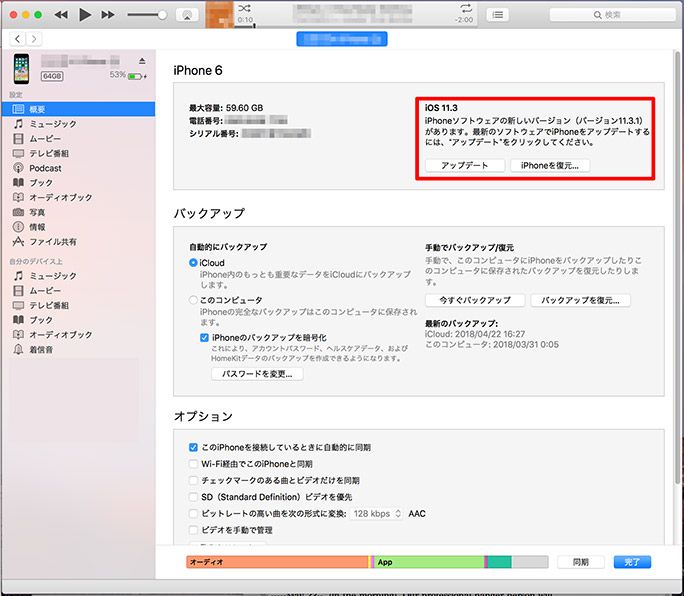Click the パスワードを変更... button
This screenshot has width=684, height=596.
(x=257, y=374)
